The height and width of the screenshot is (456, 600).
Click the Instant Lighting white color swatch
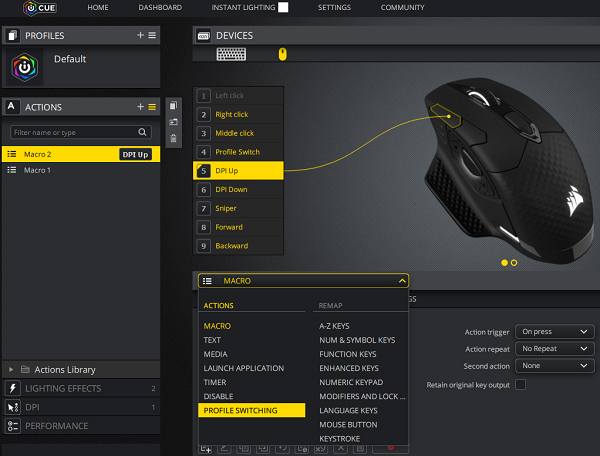click(x=283, y=7)
